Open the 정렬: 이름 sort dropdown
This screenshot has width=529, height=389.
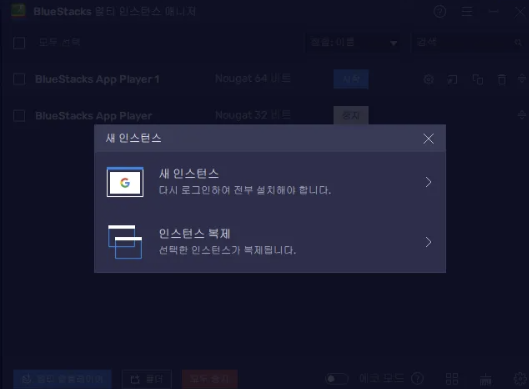354,43
